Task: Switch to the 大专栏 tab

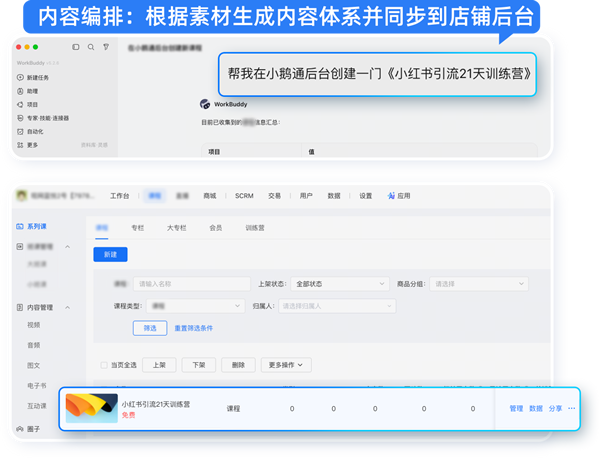Action: tap(176, 228)
